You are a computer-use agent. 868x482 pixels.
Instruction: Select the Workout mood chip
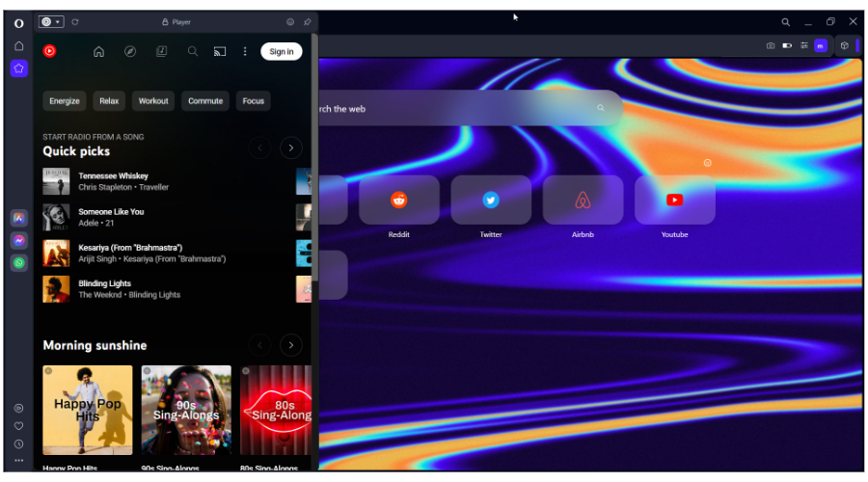[x=153, y=101]
